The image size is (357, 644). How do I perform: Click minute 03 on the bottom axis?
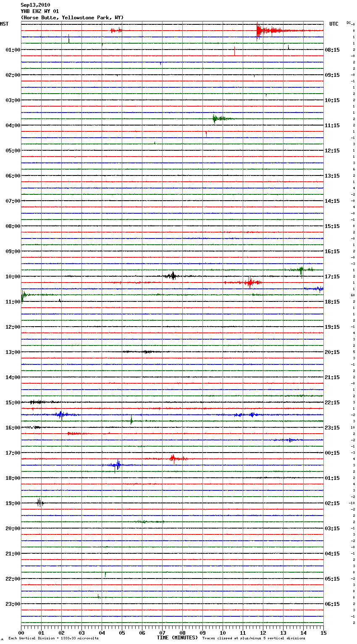(81, 633)
